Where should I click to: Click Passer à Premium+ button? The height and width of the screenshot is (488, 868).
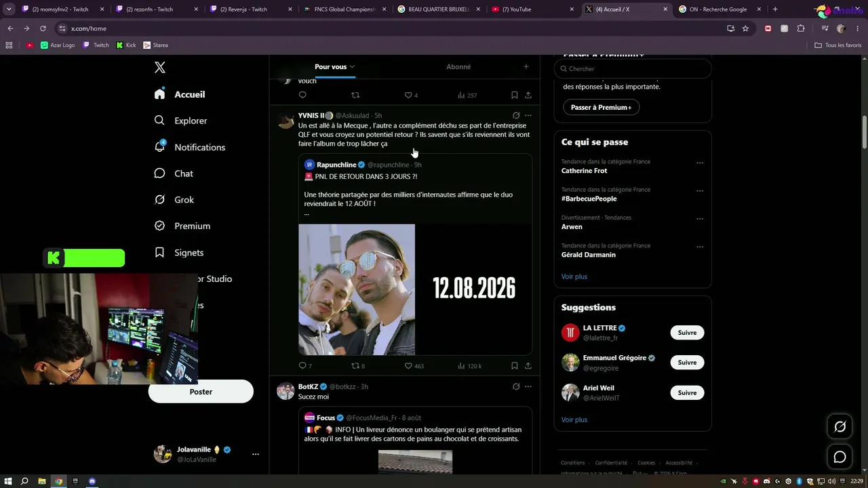click(601, 107)
